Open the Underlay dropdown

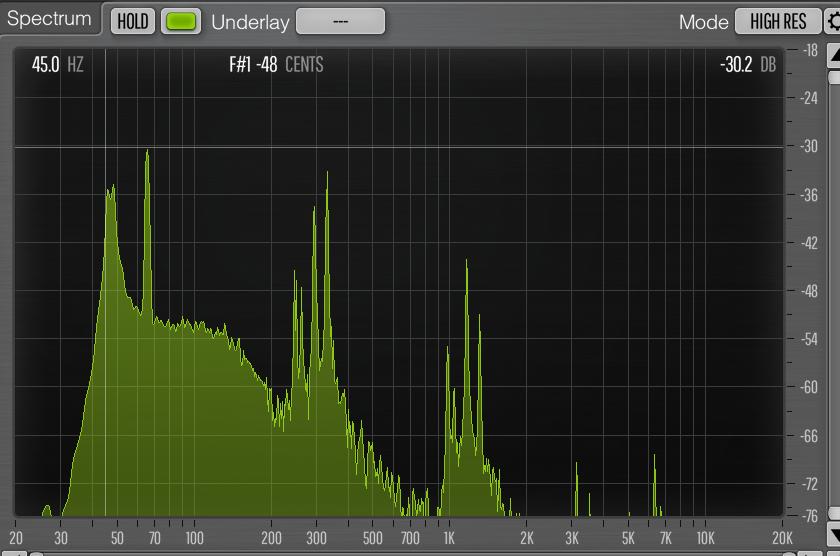341,21
